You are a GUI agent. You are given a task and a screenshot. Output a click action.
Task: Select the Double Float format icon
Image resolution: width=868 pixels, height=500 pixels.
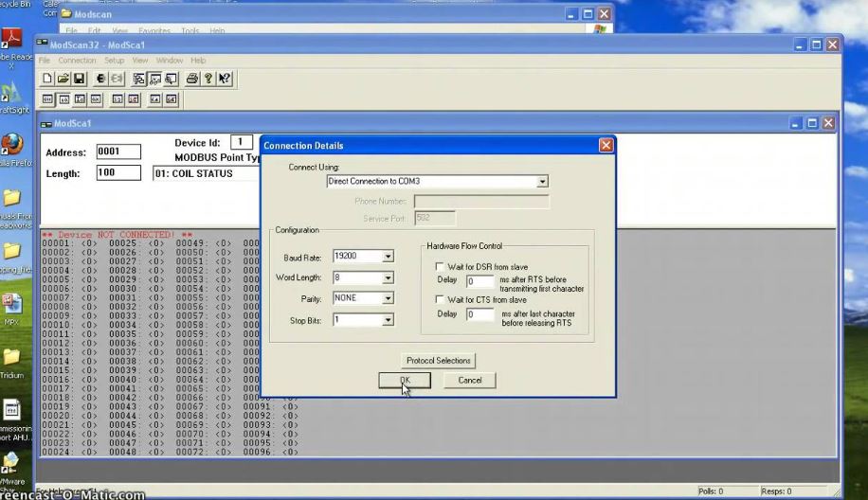pos(155,99)
